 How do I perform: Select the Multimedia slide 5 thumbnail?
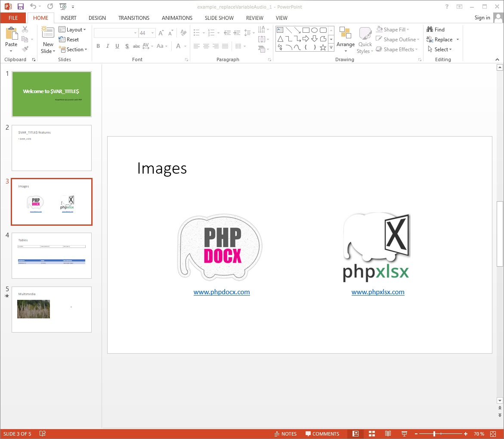coord(52,309)
